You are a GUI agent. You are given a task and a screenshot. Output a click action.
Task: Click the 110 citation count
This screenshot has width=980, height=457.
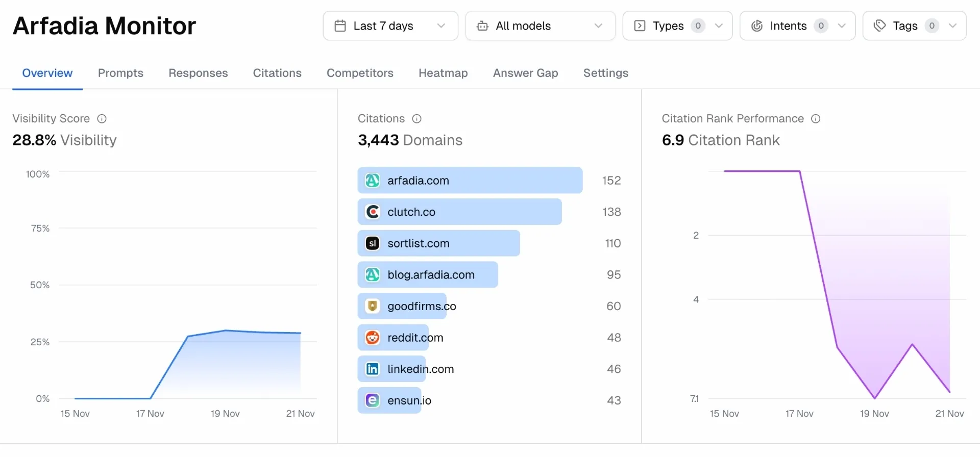[x=613, y=243]
